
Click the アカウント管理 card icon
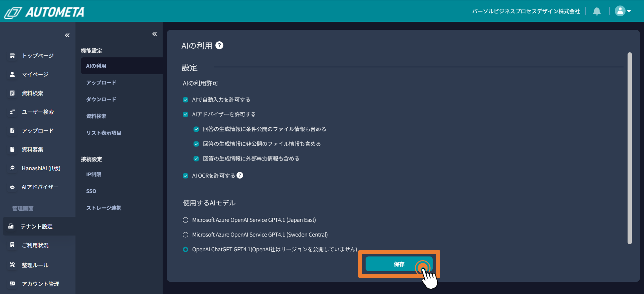coord(12,283)
